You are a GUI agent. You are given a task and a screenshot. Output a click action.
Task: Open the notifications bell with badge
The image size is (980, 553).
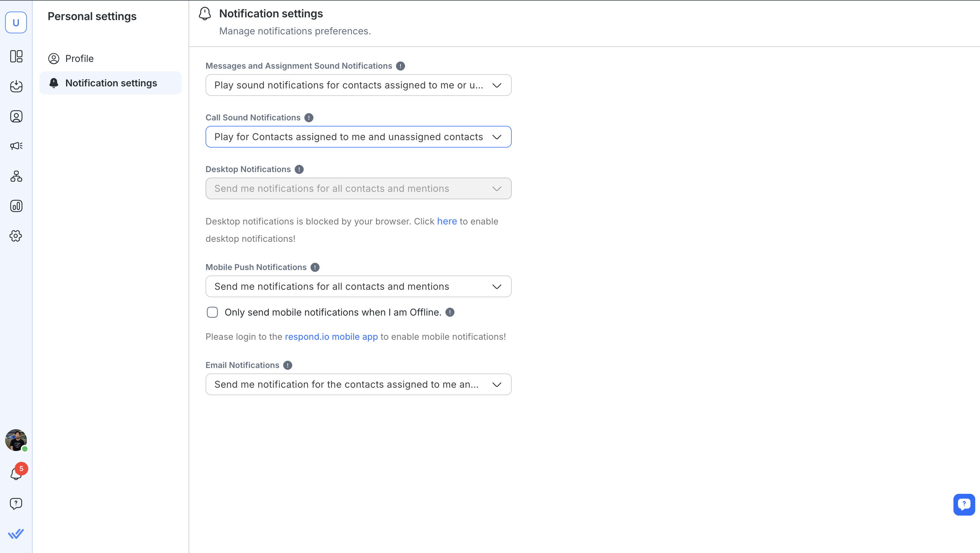point(16,473)
